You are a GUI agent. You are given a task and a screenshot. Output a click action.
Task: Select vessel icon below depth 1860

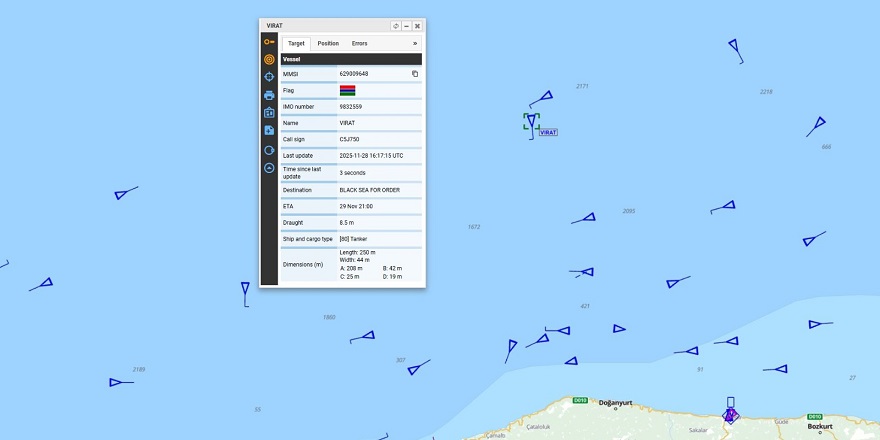pos(368,335)
